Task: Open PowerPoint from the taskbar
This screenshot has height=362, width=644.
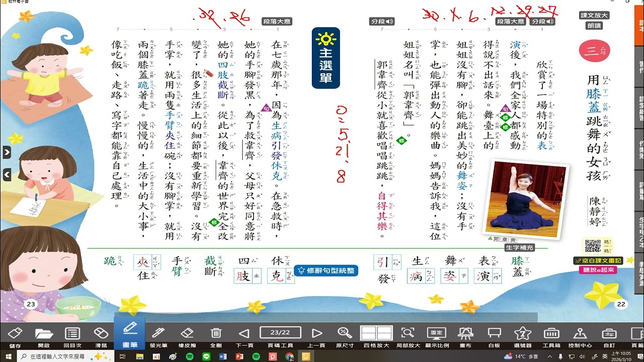Action: pos(239,356)
